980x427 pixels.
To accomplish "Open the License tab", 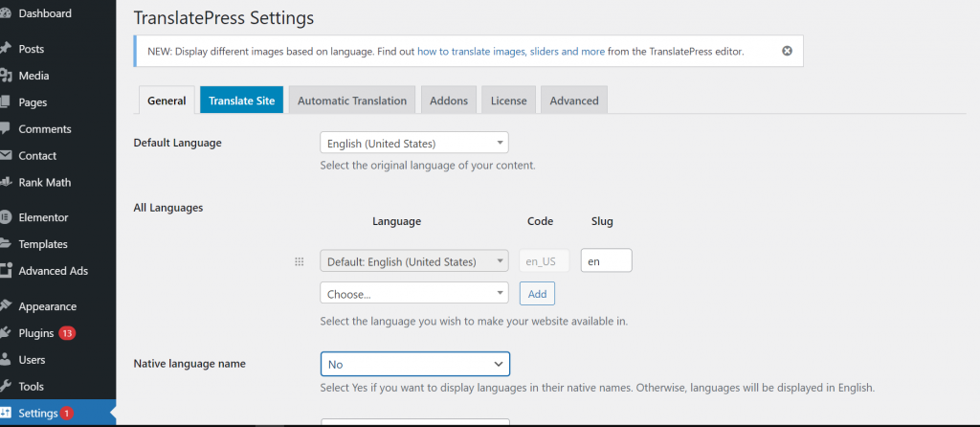I will click(x=508, y=100).
